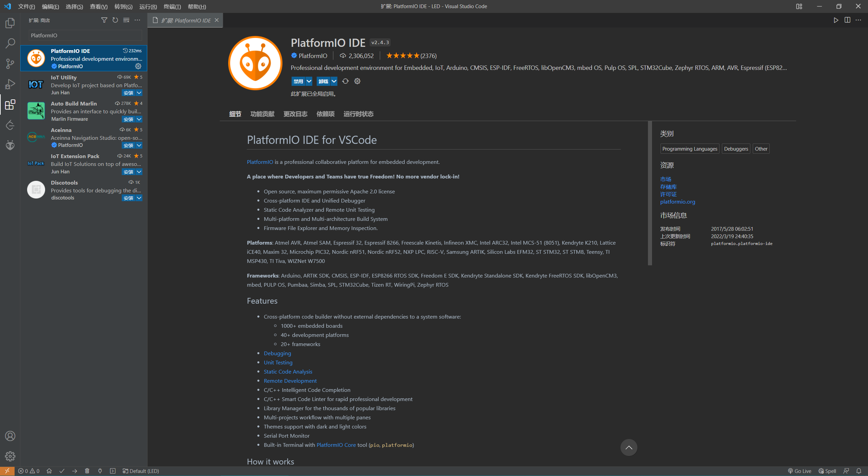The height and width of the screenshot is (476, 868).
Task: Click feedback icon in status bar
Action: tap(846, 471)
